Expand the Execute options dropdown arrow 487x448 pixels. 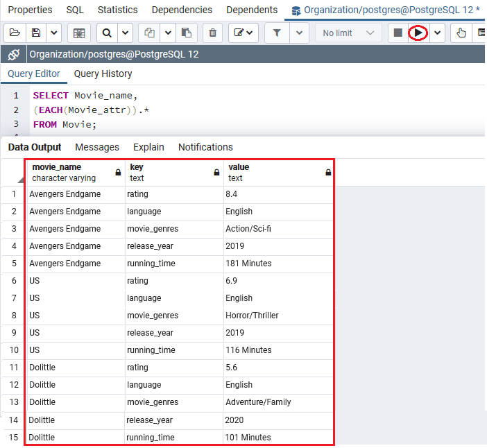pyautogui.click(x=437, y=33)
